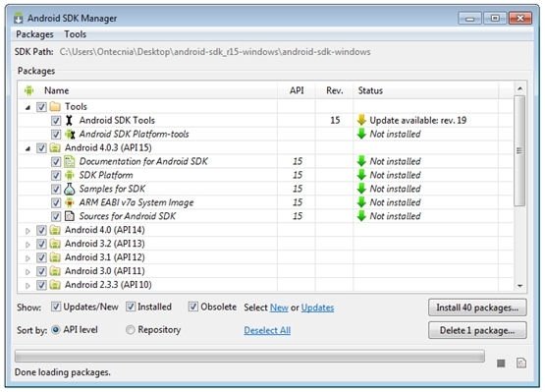Click the package list scrollbar thumb
545x392 pixels.
pos(519,150)
